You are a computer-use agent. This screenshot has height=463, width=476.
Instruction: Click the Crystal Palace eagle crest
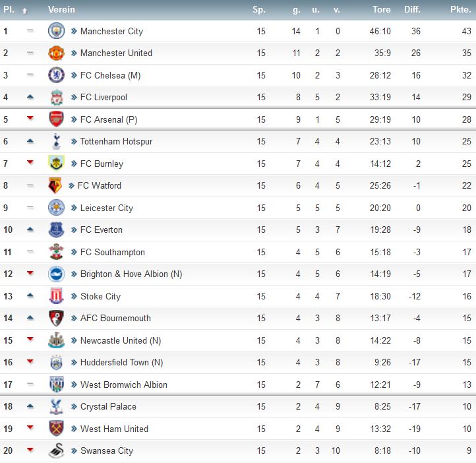pos(56,406)
